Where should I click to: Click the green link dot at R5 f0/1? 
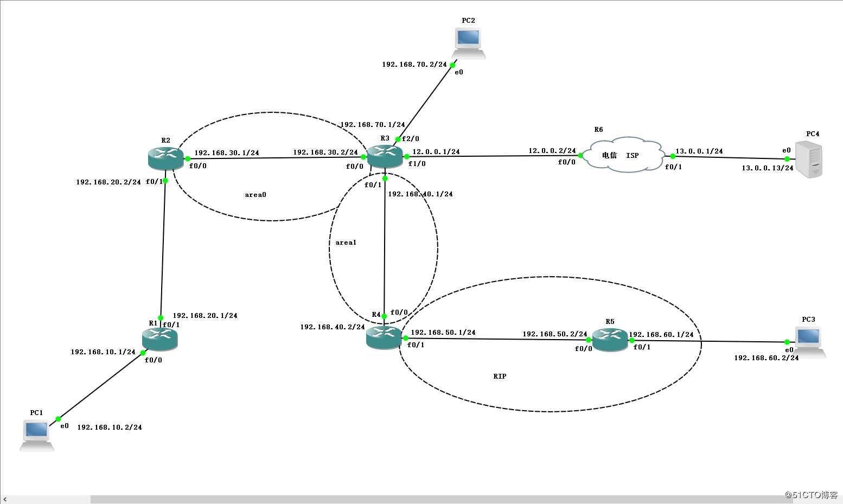[631, 341]
